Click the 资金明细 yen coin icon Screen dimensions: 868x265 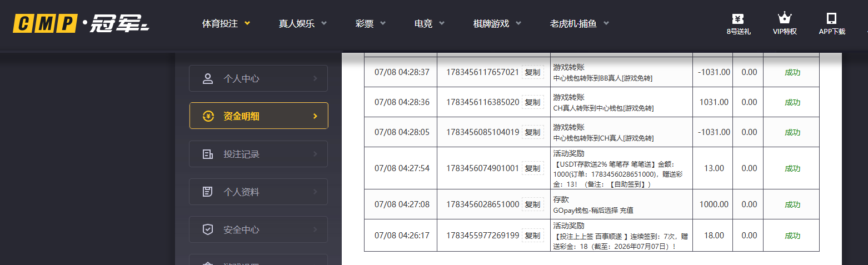coord(208,116)
